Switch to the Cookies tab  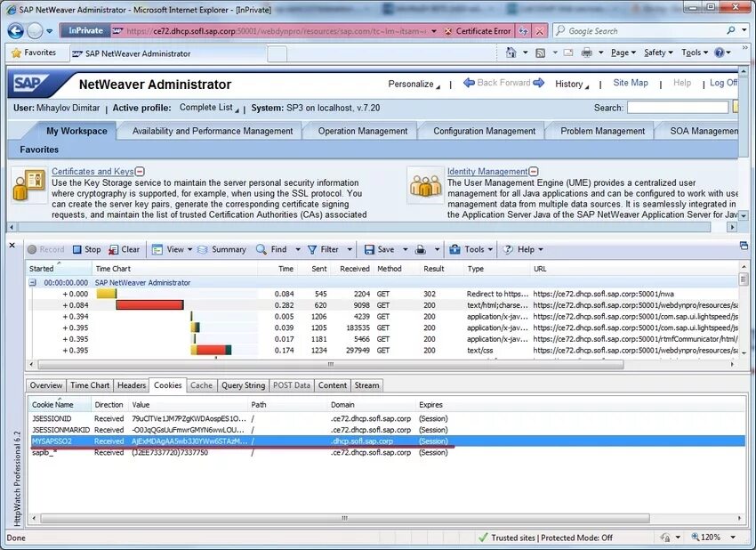(x=167, y=385)
